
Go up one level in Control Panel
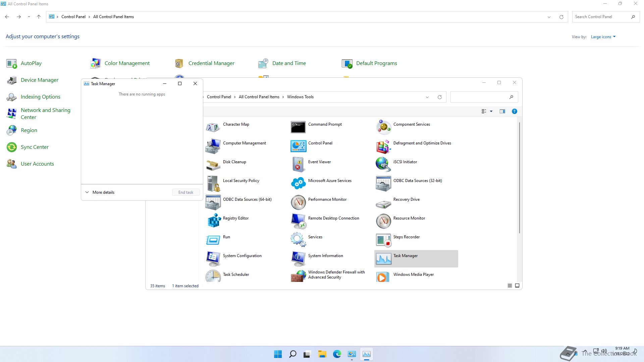click(x=39, y=17)
